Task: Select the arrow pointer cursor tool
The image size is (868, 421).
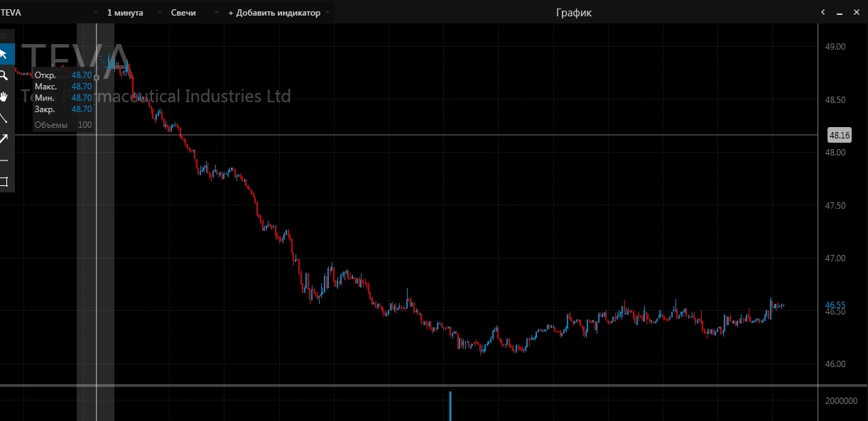Action: click(x=4, y=54)
